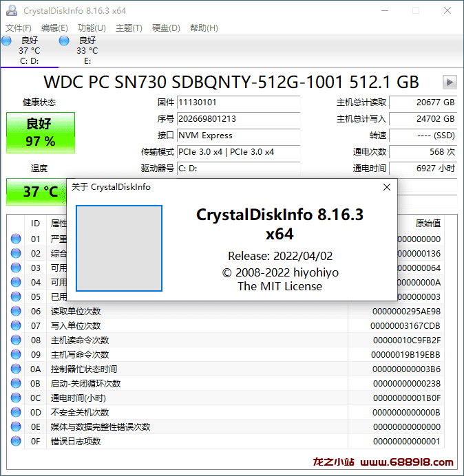Click status orb for attribute 03

[x=16, y=268]
